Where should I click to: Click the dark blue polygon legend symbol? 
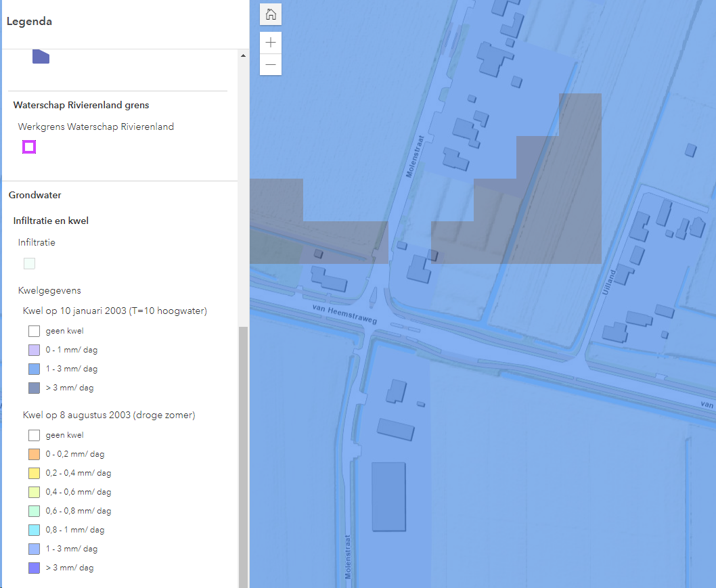[x=41, y=56]
